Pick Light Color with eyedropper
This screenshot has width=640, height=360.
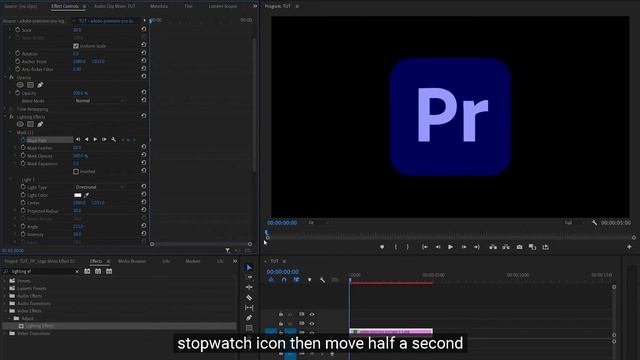[87, 195]
